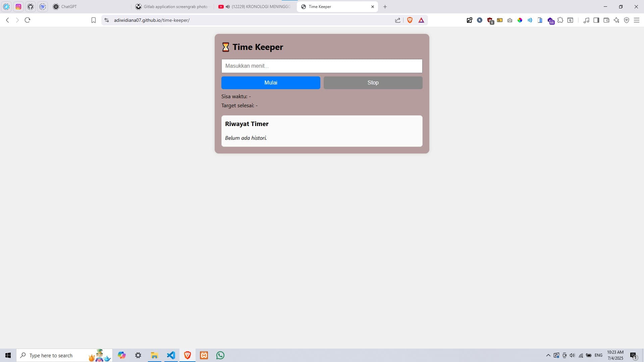Viewport: 644px width, 362px height.
Task: Click the color wheel extension icon
Action: tap(520, 20)
